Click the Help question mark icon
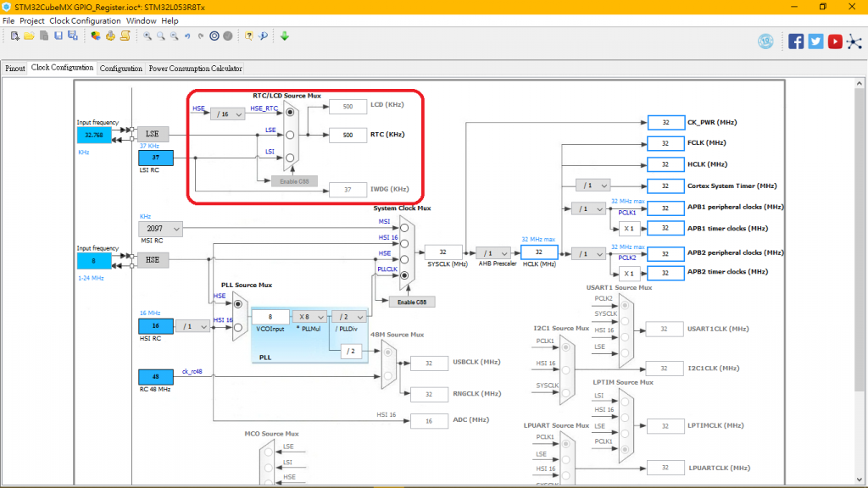 (249, 36)
